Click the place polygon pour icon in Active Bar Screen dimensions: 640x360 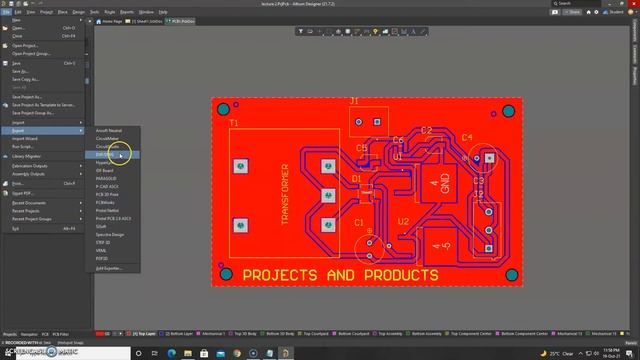click(385, 31)
